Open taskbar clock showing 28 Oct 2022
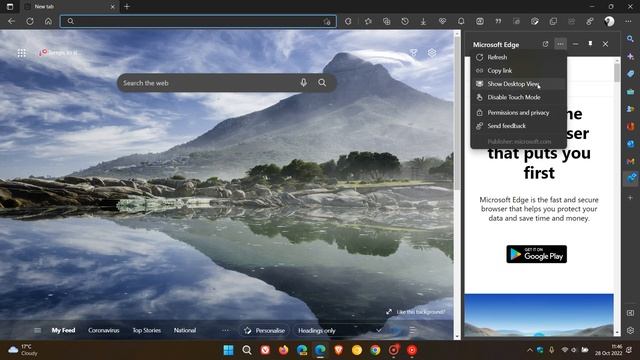Screen dimensions: 640x360 pos(609,350)
